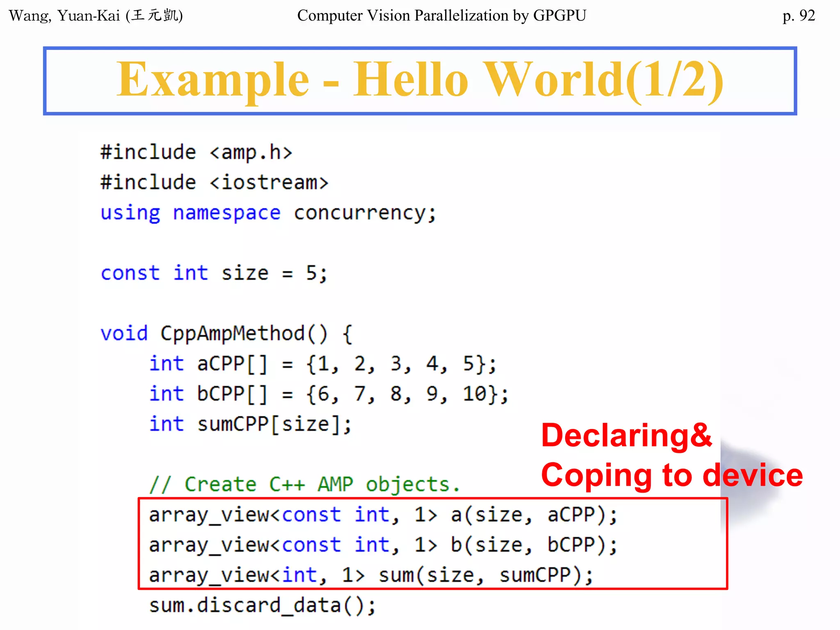Click the header 'Computer Vision Parallelization by GPGPU'
This screenshot has width=840, height=630.
442,16
